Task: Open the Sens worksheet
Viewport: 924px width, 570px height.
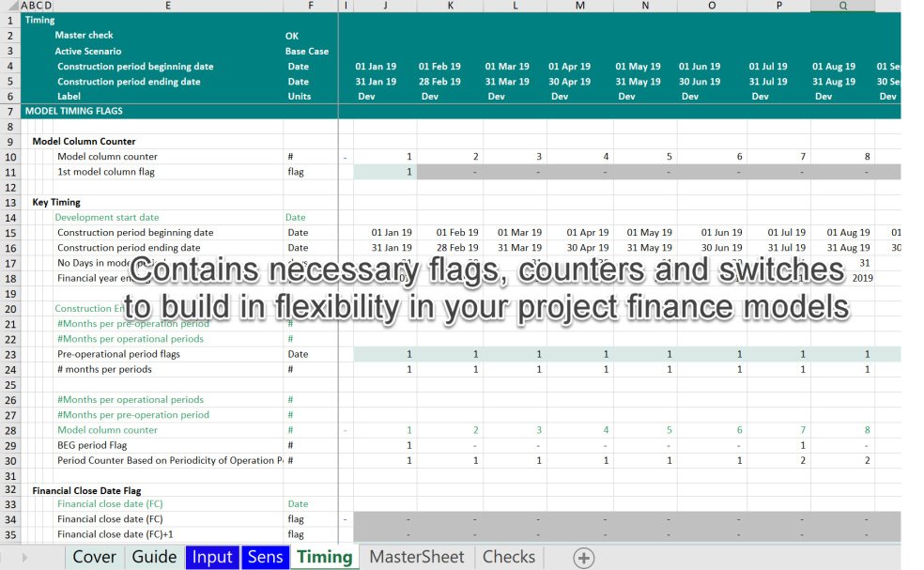Action: 264,557
